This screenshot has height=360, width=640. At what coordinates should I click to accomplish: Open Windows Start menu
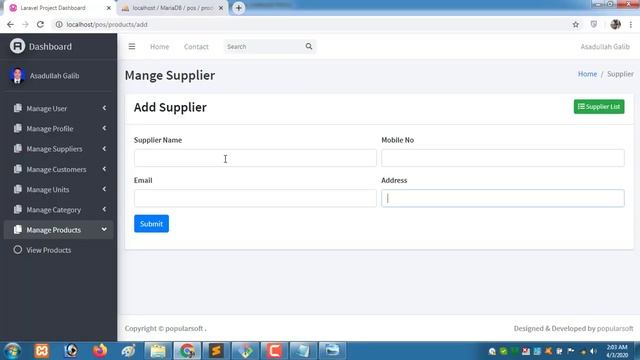pos(13,351)
